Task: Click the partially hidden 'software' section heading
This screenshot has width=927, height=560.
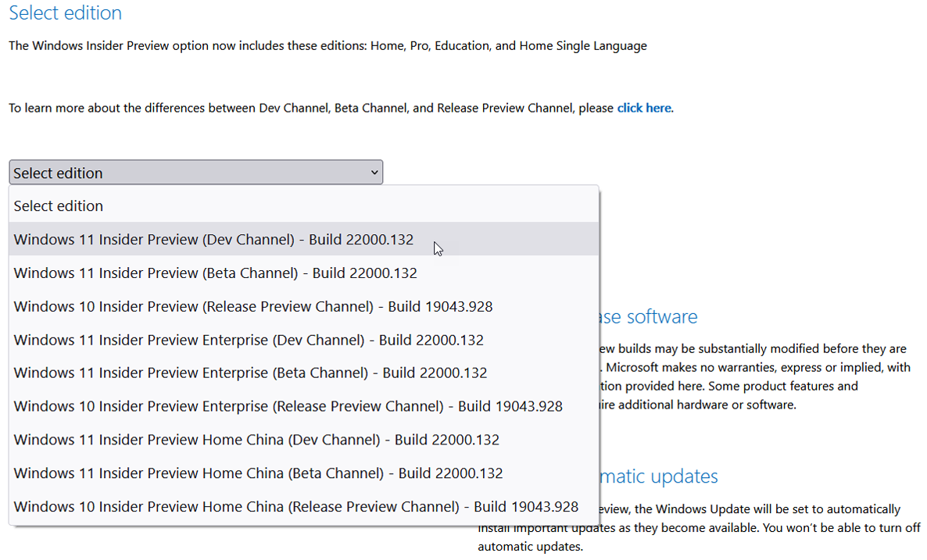Action: click(649, 316)
